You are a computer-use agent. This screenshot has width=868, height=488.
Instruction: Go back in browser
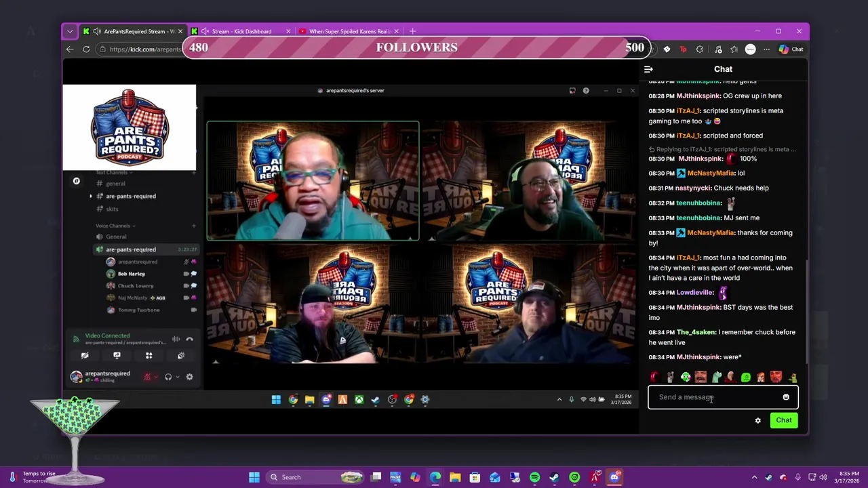(70, 49)
